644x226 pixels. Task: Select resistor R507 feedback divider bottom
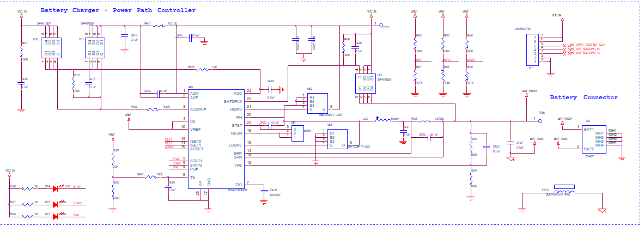471,178
